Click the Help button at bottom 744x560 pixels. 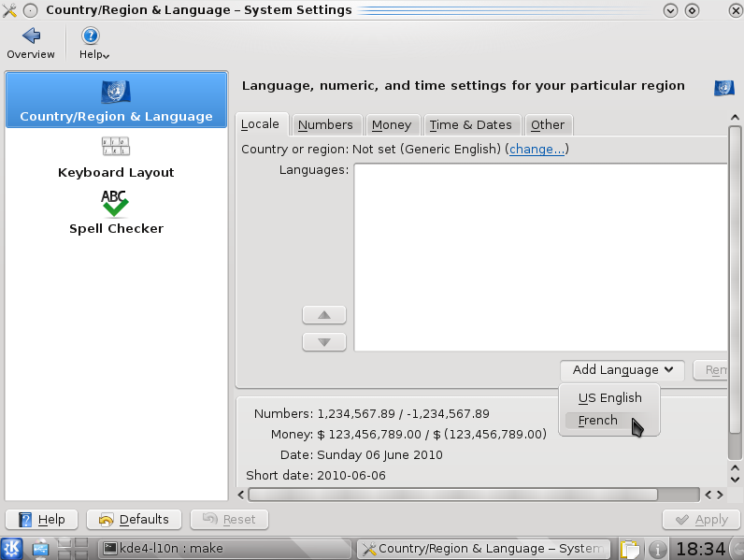[x=42, y=520]
